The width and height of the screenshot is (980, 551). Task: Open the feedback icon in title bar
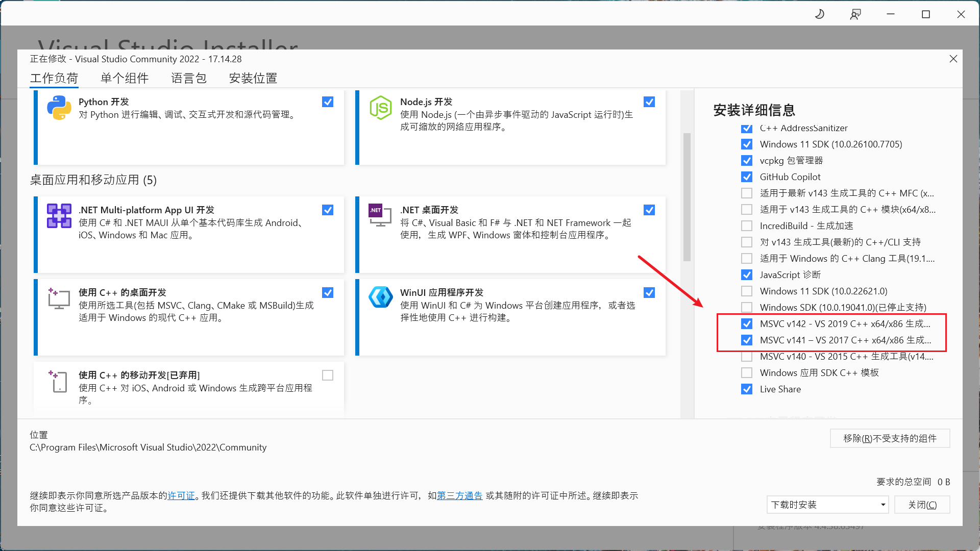pyautogui.click(x=855, y=14)
